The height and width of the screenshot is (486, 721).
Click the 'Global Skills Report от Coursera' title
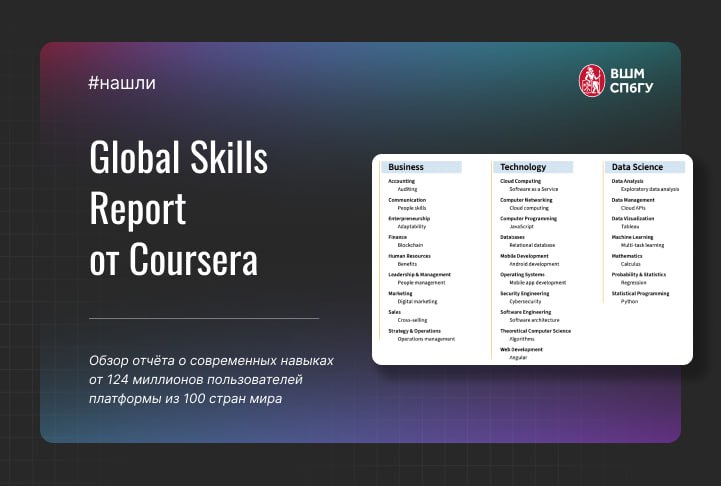[x=178, y=208]
